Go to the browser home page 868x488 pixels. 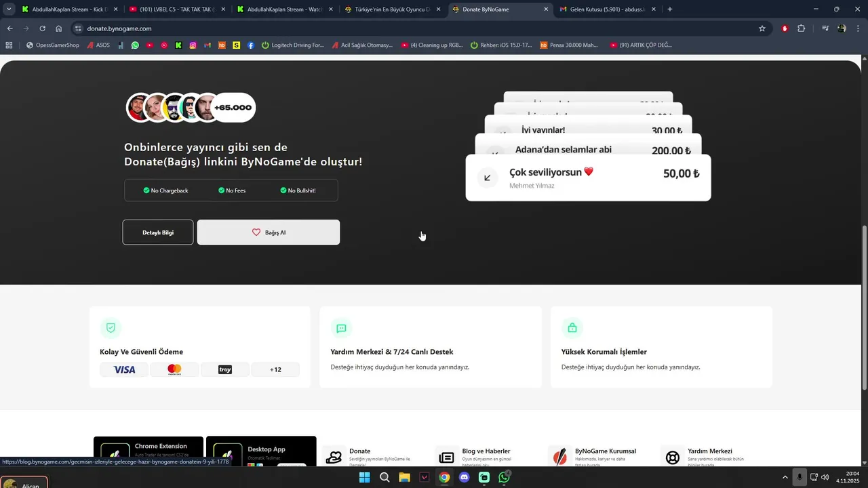(x=59, y=28)
